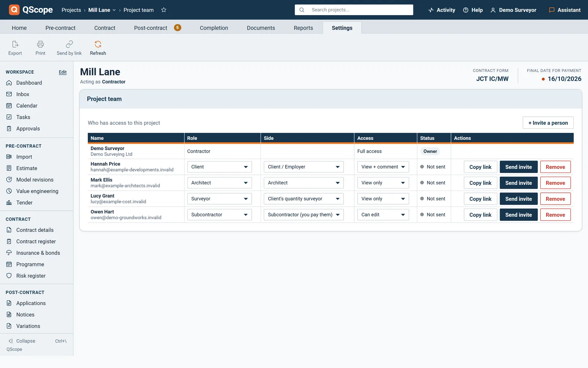Open Send by link tool
The image size is (588, 368).
tap(69, 48)
